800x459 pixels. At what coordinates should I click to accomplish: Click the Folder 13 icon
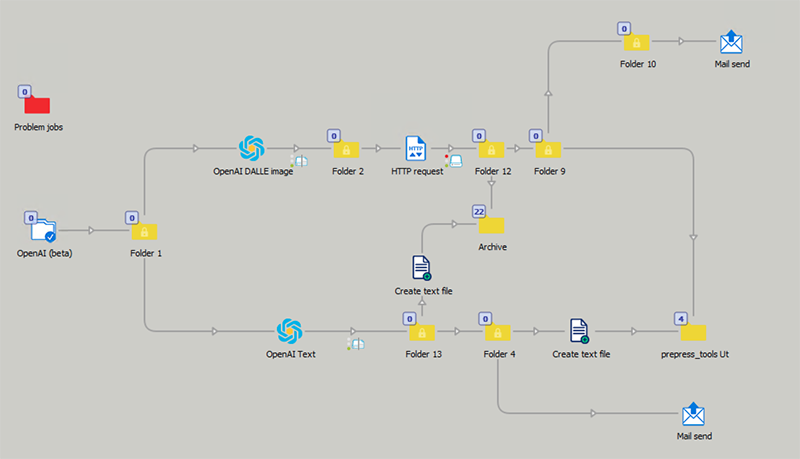pyautogui.click(x=421, y=332)
